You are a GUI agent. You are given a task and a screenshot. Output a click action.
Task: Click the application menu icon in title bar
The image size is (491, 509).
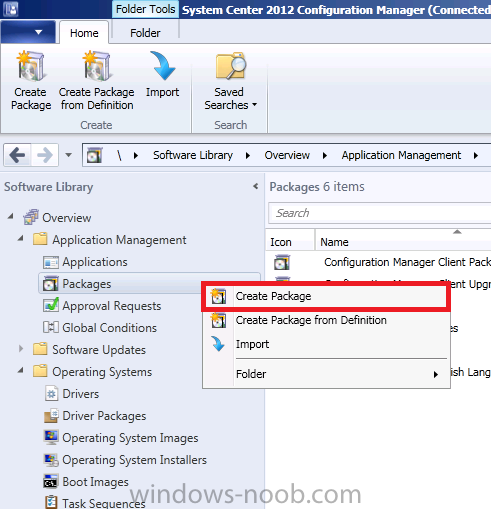click(10, 9)
